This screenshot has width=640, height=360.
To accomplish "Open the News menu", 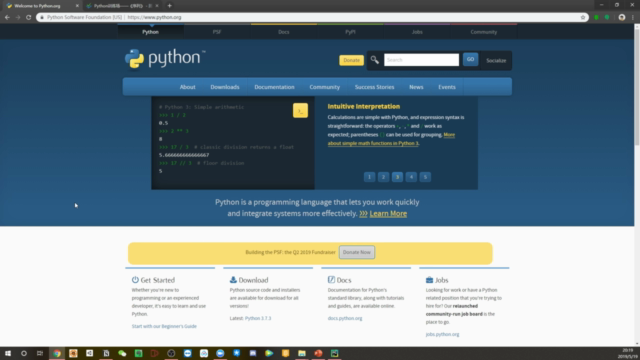I will click(x=416, y=87).
